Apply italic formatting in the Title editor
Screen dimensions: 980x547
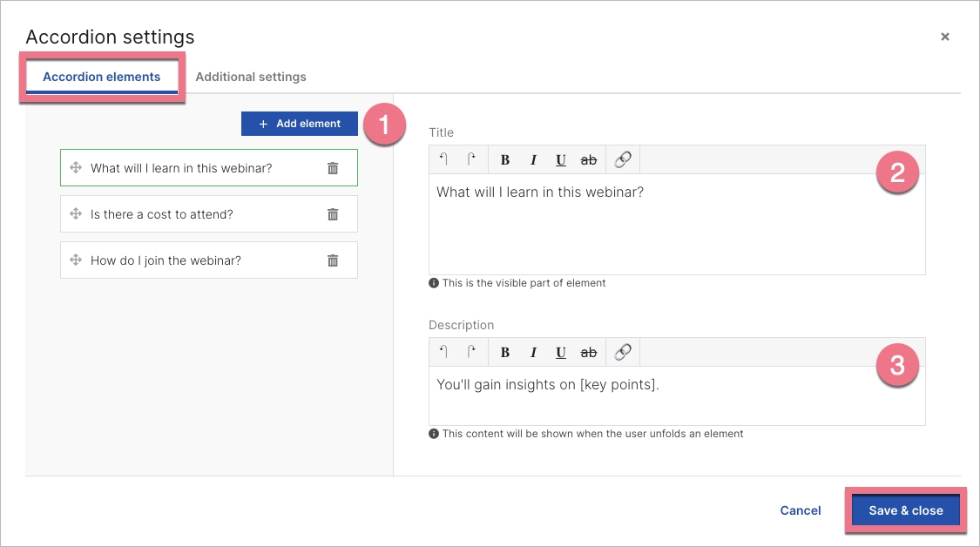coord(533,159)
